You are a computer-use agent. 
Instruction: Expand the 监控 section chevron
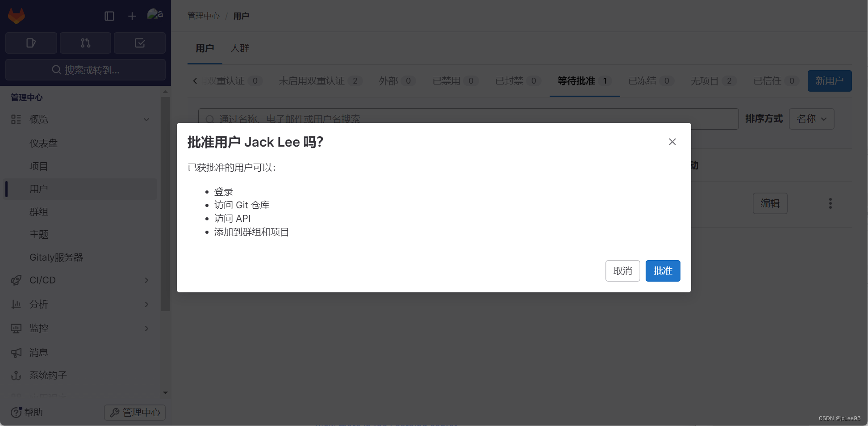coord(146,329)
